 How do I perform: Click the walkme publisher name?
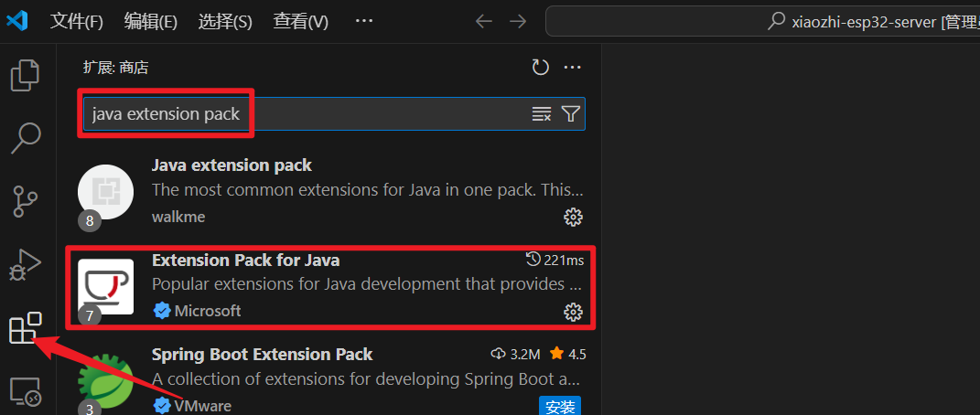(x=178, y=218)
